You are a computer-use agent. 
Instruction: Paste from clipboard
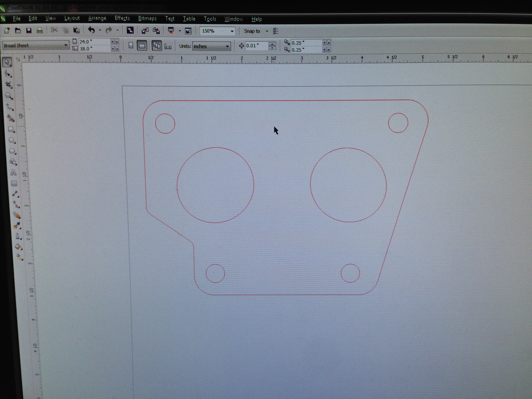pyautogui.click(x=76, y=30)
